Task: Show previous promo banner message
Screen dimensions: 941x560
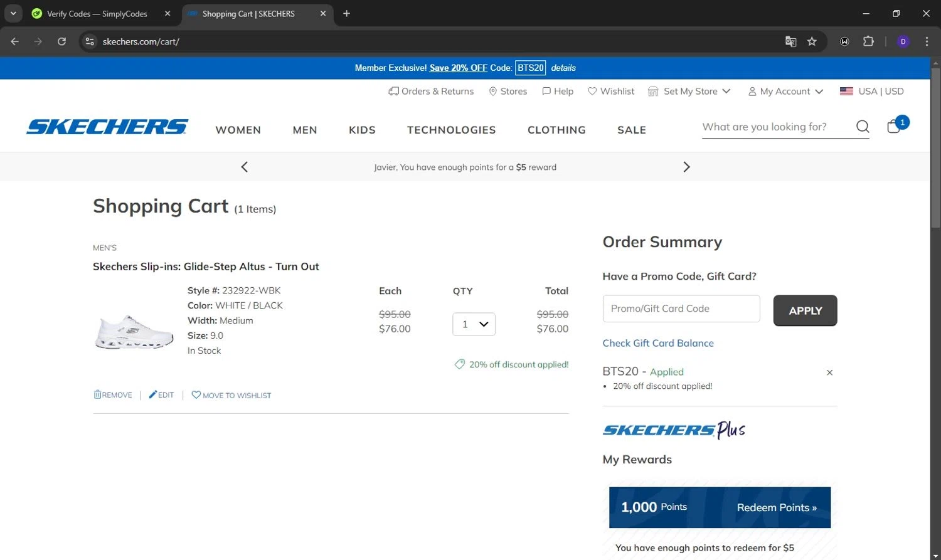Action: click(245, 167)
